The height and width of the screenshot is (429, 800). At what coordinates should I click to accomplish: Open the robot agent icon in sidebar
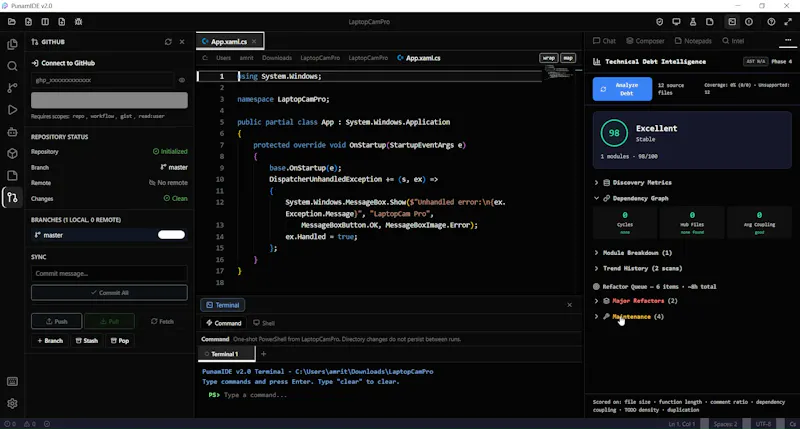[12, 132]
